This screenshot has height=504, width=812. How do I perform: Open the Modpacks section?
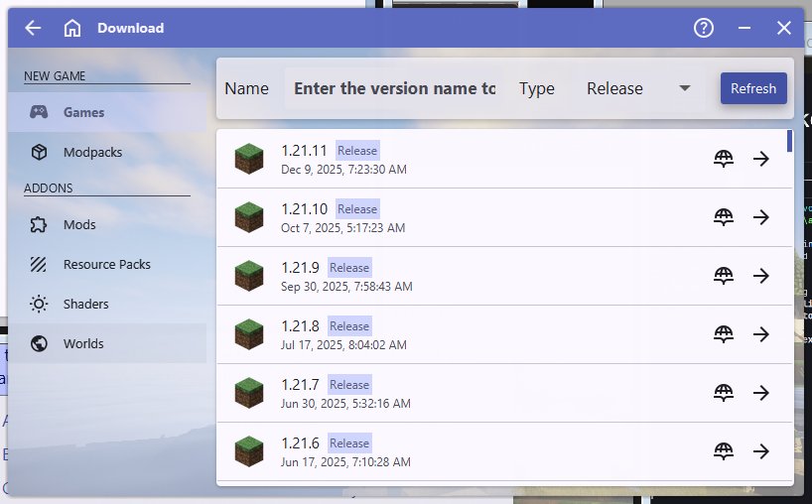coord(107,152)
